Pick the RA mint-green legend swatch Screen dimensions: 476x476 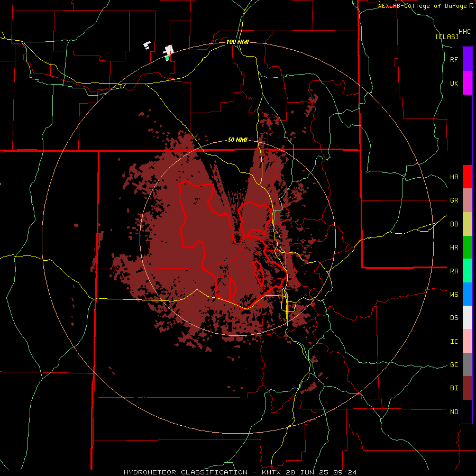click(467, 271)
